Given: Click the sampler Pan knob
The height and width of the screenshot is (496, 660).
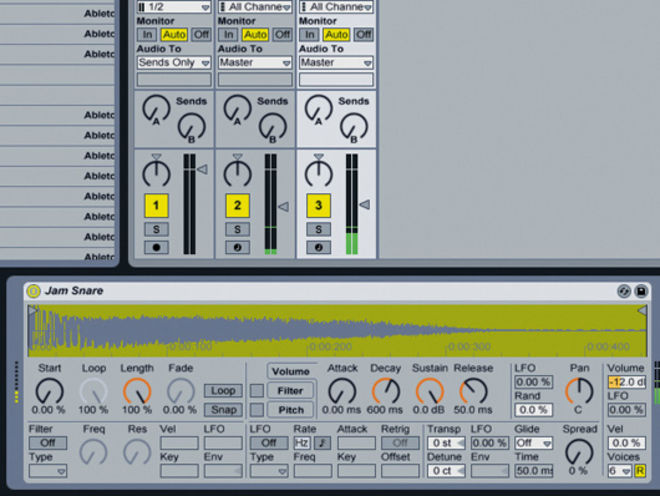Looking at the screenshot, I should click(579, 391).
